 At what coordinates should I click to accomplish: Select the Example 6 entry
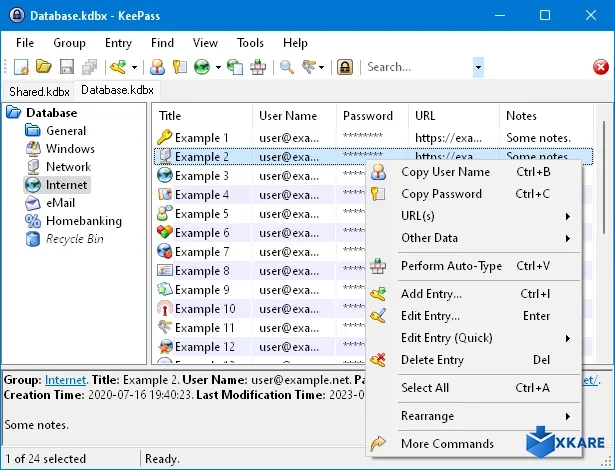260,233
